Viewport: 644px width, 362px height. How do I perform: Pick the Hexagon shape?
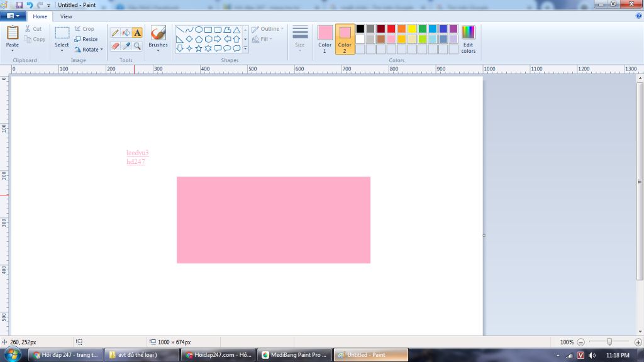click(x=208, y=40)
